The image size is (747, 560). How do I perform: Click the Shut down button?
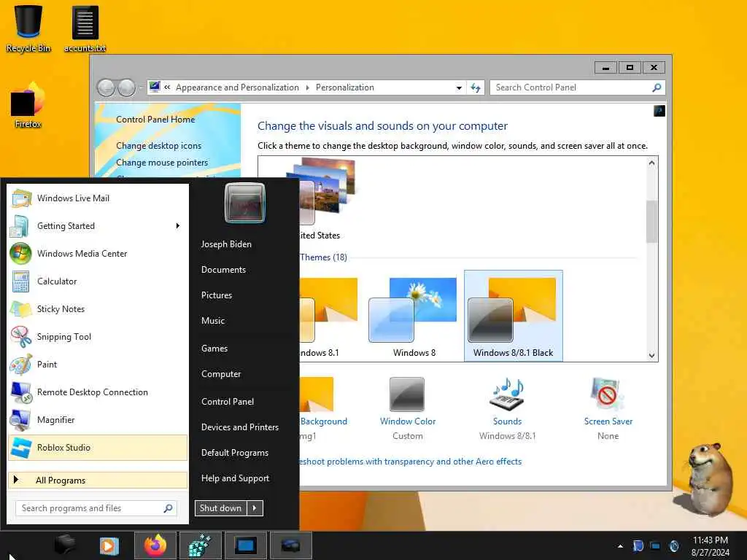[222, 508]
